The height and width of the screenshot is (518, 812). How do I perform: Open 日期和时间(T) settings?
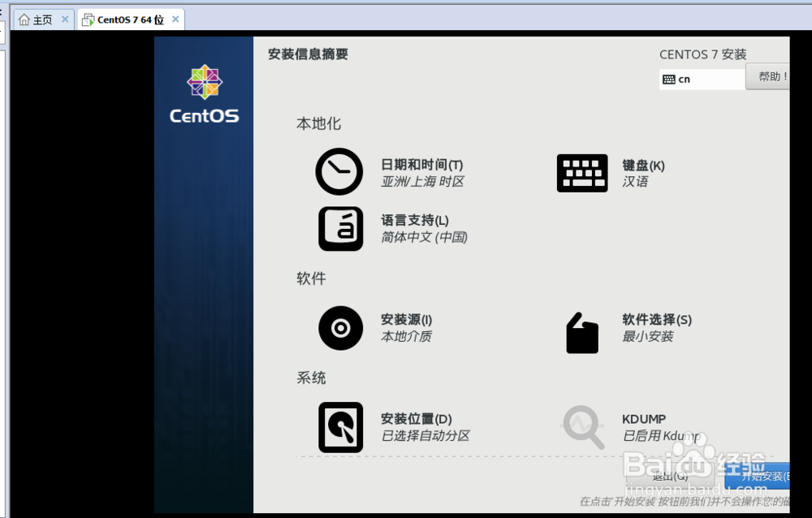tap(422, 165)
